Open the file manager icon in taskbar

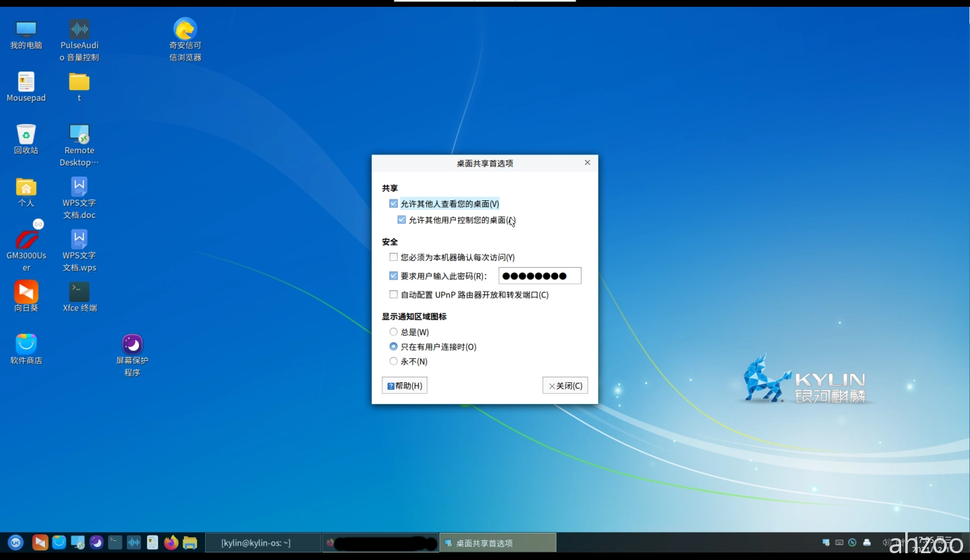tap(190, 542)
